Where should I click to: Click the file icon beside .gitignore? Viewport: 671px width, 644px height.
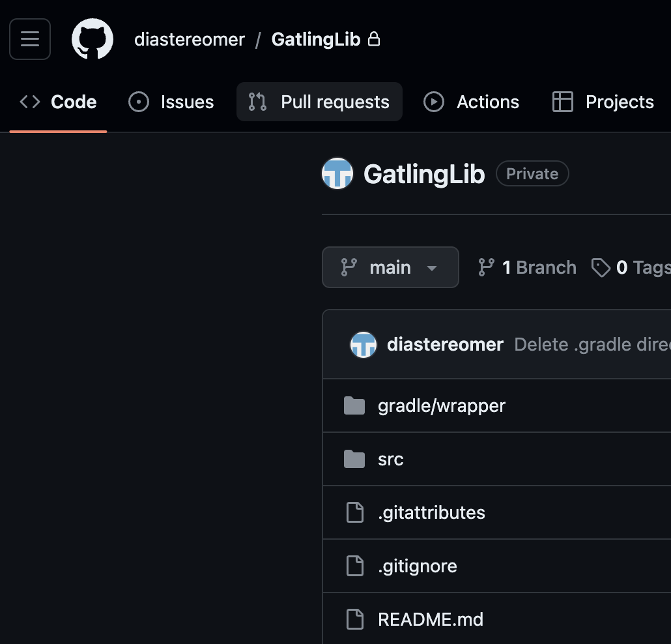355,566
